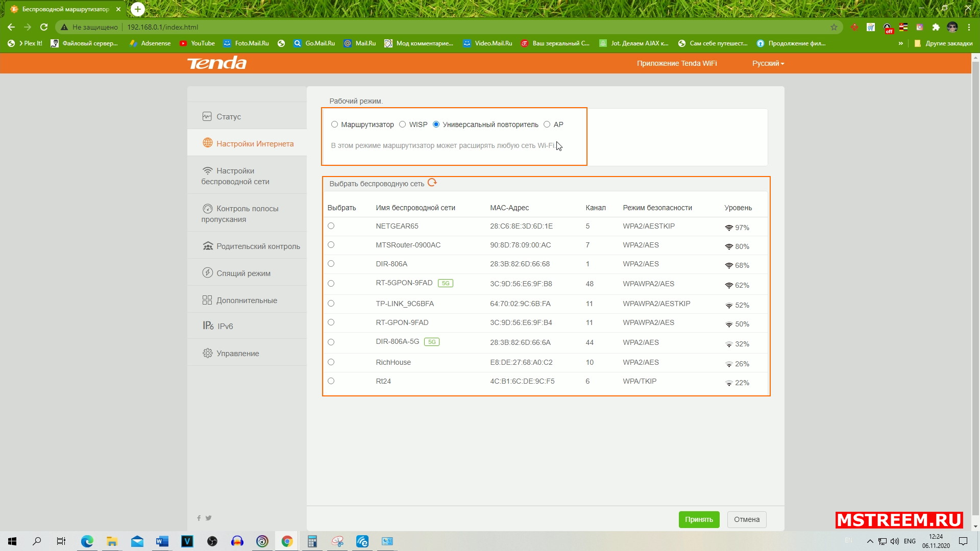Click refresh icon next to Выбрать беспроводную сеть
The image size is (980, 551).
click(x=432, y=183)
